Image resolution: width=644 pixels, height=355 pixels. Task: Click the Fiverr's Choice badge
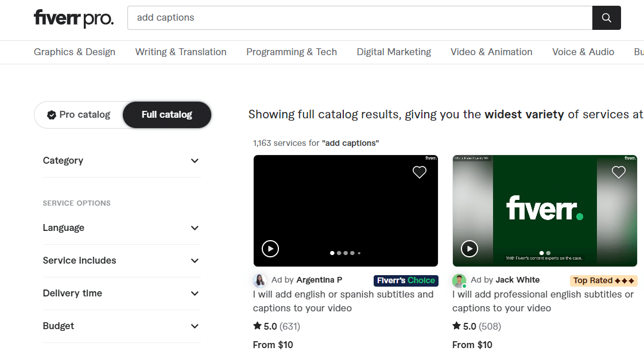(406, 280)
